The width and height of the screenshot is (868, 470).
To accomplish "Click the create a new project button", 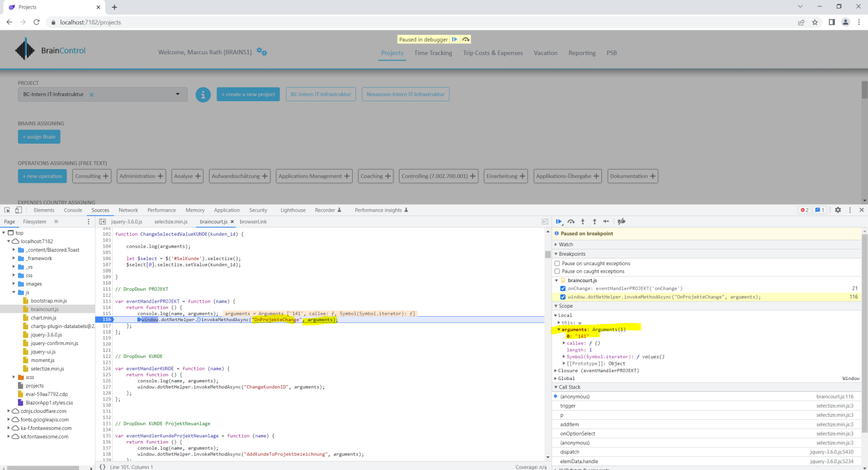I will pos(248,94).
